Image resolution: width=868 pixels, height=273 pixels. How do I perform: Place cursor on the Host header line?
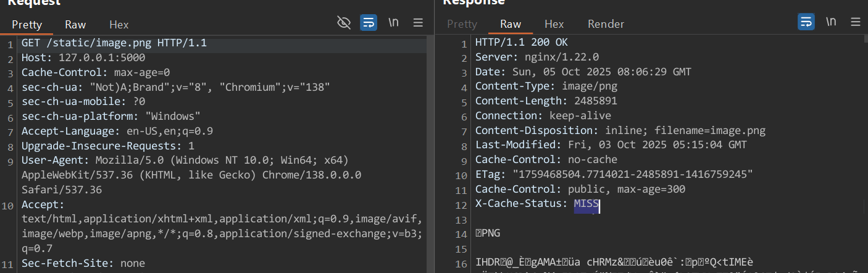[83, 58]
